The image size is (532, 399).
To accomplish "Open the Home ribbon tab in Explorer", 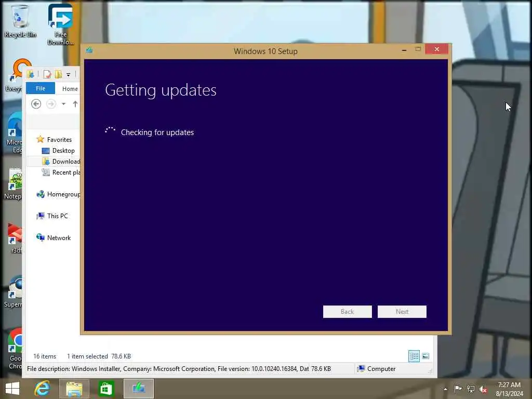I will click(x=70, y=88).
